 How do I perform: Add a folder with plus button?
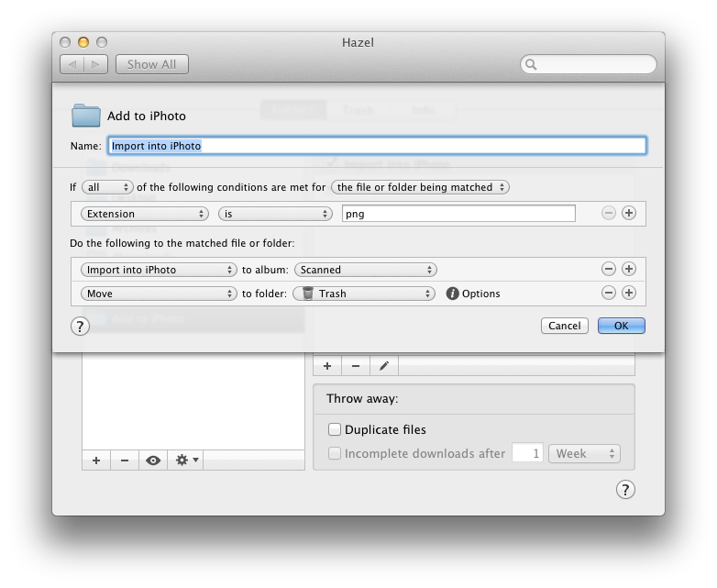[96, 460]
